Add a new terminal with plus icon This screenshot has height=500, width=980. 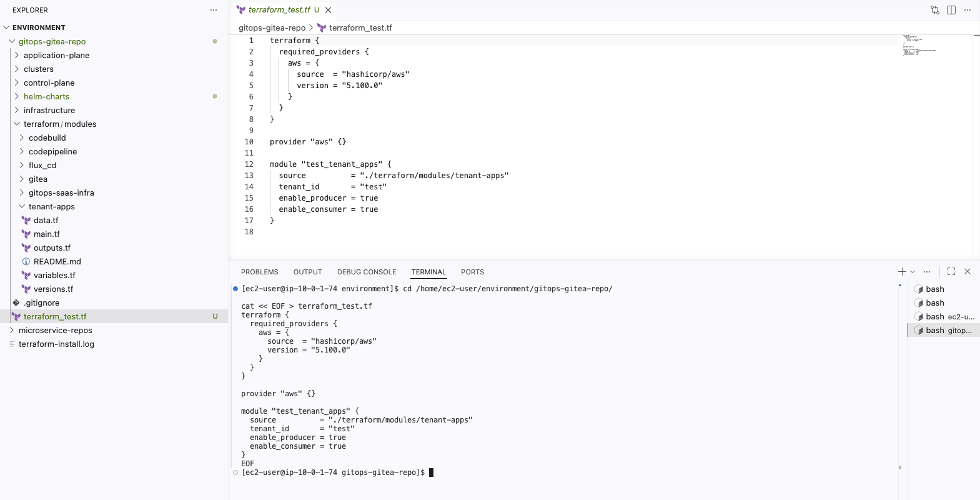901,272
